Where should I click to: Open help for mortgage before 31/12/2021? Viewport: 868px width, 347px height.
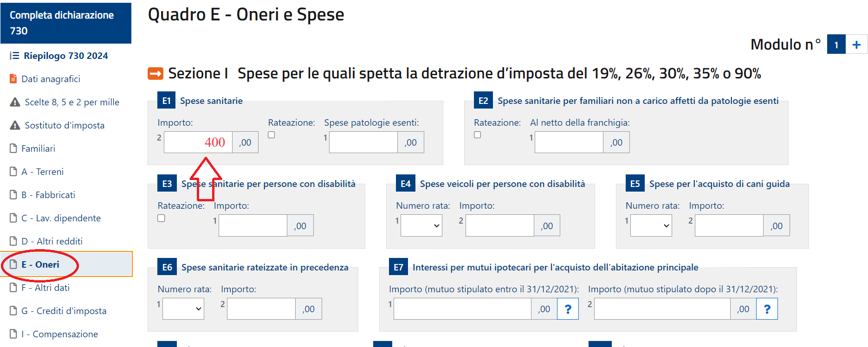[x=568, y=309]
